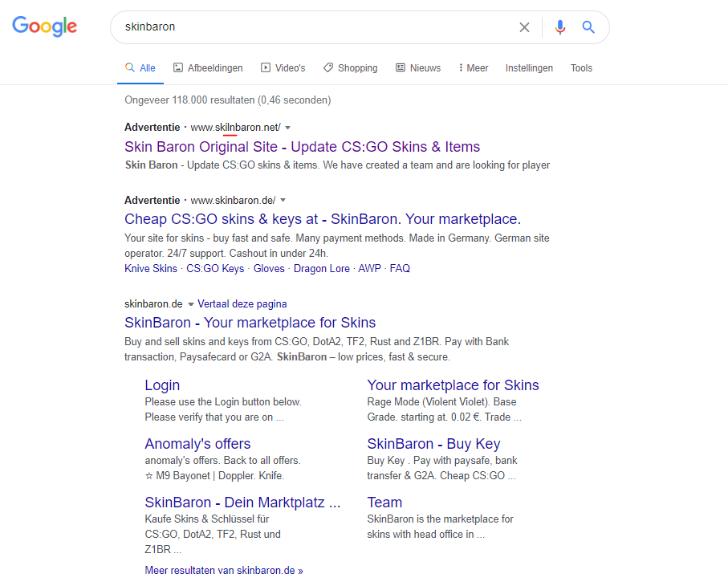The width and height of the screenshot is (728, 586).
Task: Click the Google logo
Action: (45, 26)
